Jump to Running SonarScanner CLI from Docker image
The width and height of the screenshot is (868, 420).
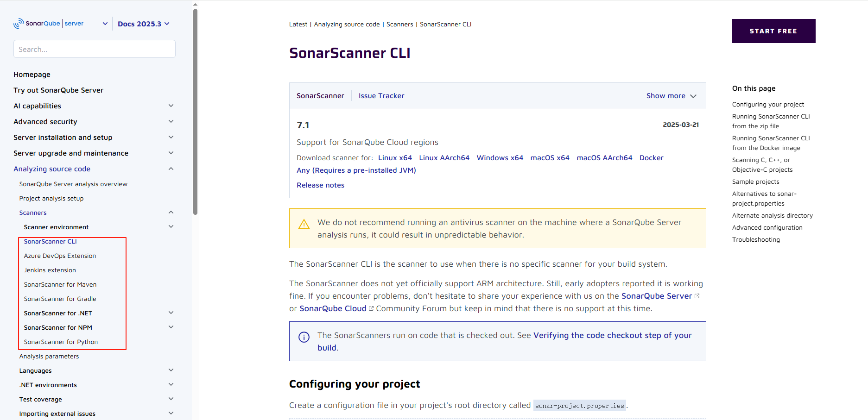(x=771, y=143)
